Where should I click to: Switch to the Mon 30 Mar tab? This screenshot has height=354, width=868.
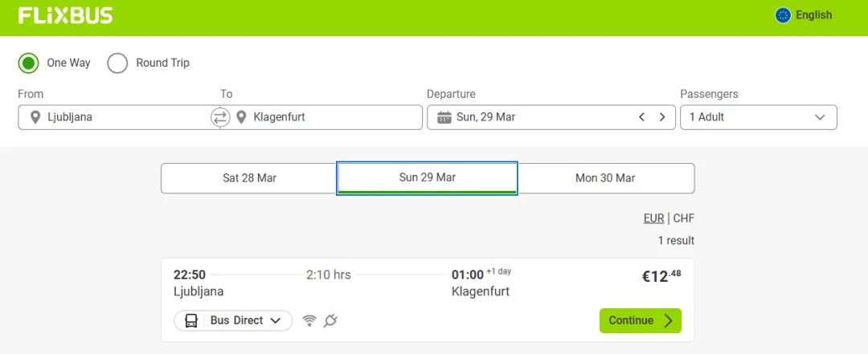click(x=605, y=178)
